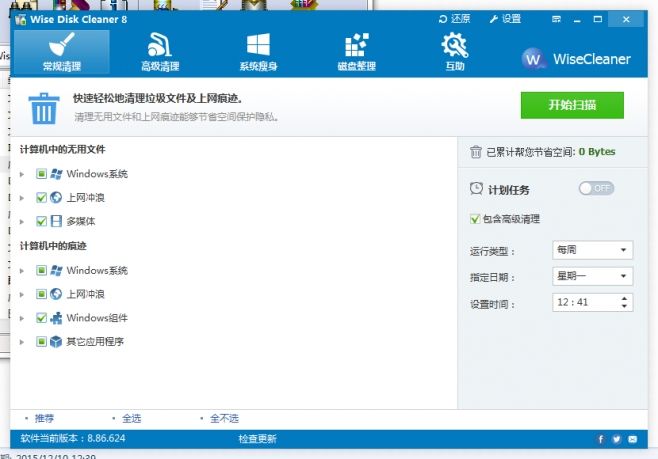Expand 上网冲浪 under 无用文件
The width and height of the screenshot is (658, 459).
pos(22,198)
